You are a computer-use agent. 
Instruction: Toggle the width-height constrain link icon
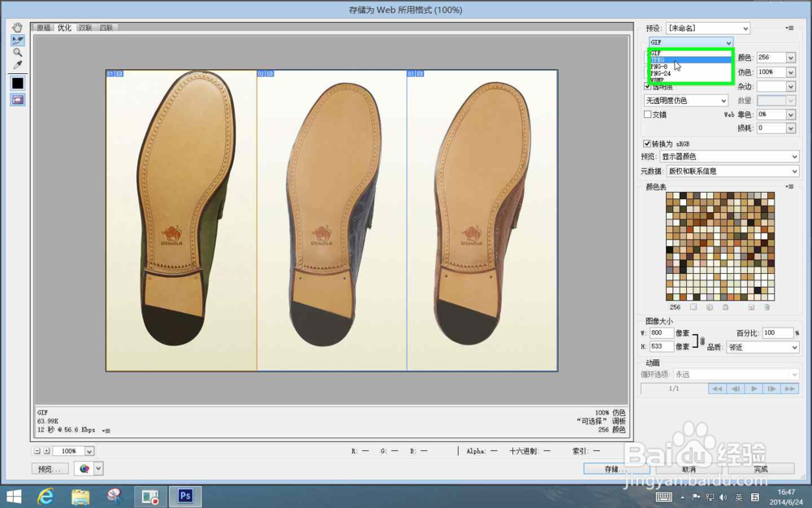coord(702,341)
